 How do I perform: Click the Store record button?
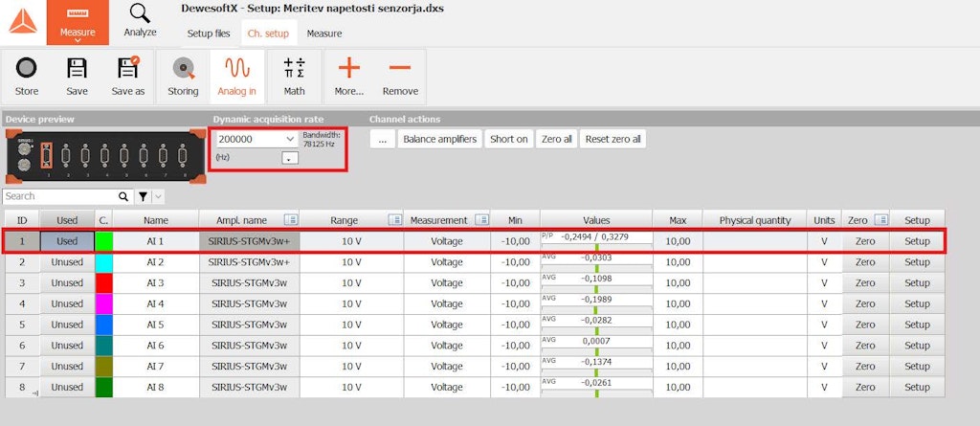tap(27, 77)
